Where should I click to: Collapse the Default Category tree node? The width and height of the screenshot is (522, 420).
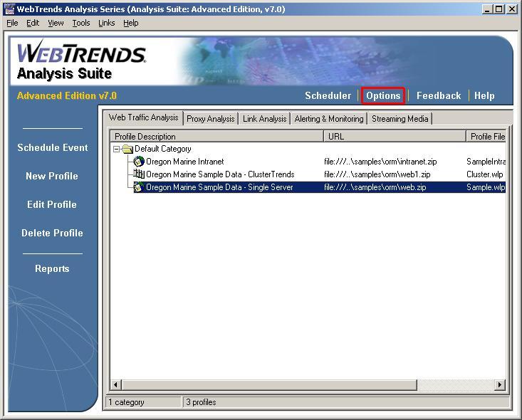point(117,149)
